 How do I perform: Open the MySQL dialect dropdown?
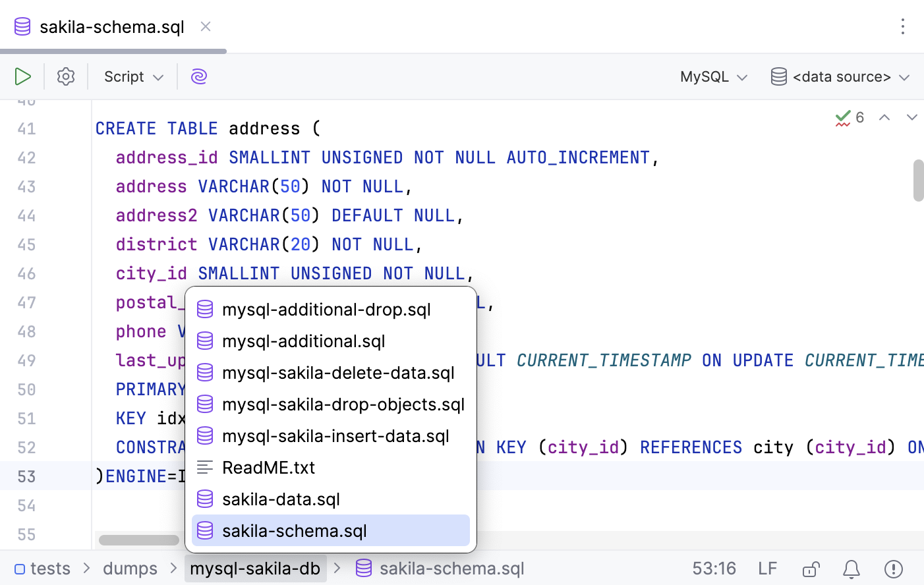[x=714, y=76]
